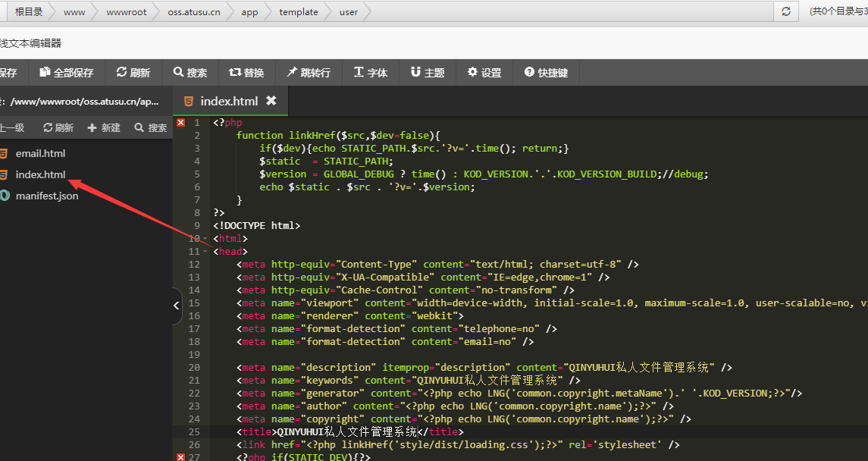Click the sidebar path /www/wwwroot/oss.atusu.cn/ap...
The image size is (868, 461).
[84, 102]
